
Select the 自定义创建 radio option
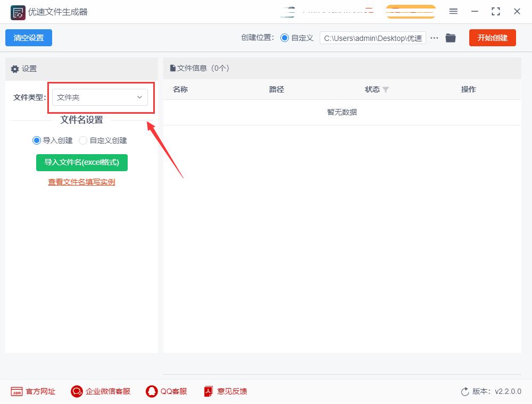(83, 140)
